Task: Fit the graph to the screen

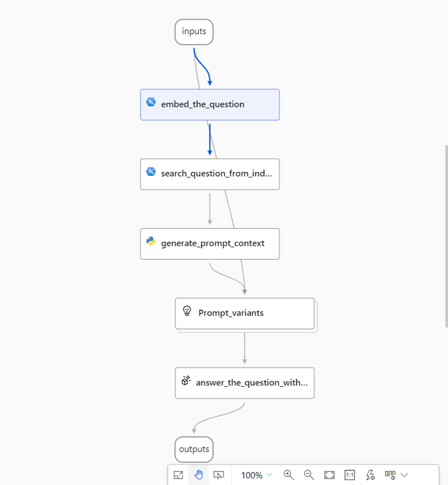Action: point(329,475)
